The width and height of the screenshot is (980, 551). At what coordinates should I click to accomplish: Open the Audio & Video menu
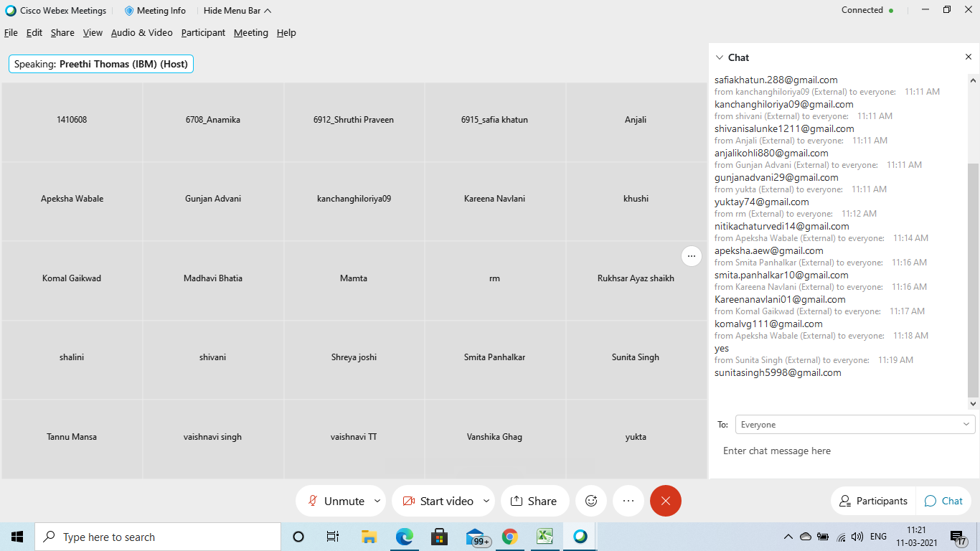141,33
